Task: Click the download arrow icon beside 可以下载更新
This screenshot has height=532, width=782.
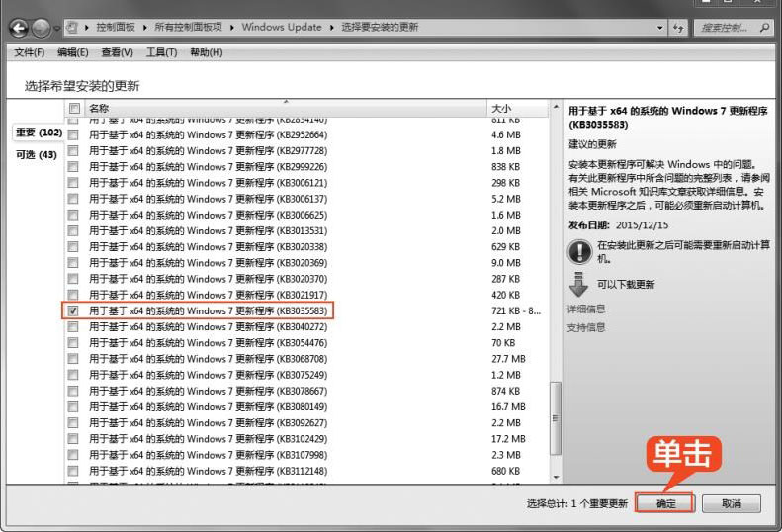Action: click(578, 285)
